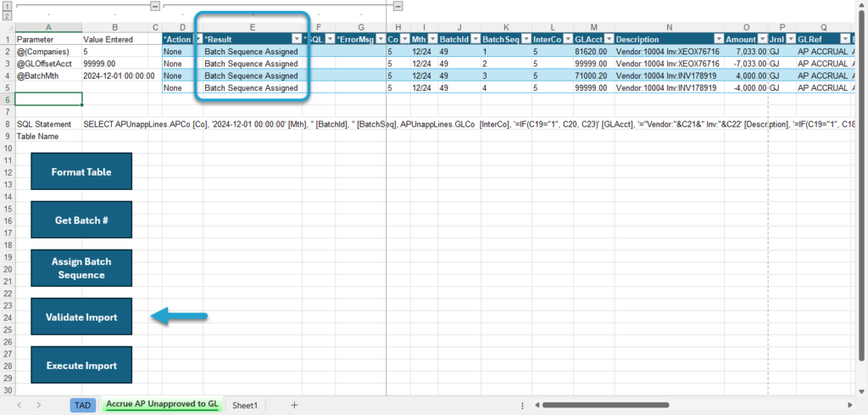The height and width of the screenshot is (415, 868).
Task: Click outline level 2 button
Action: (x=7, y=16)
